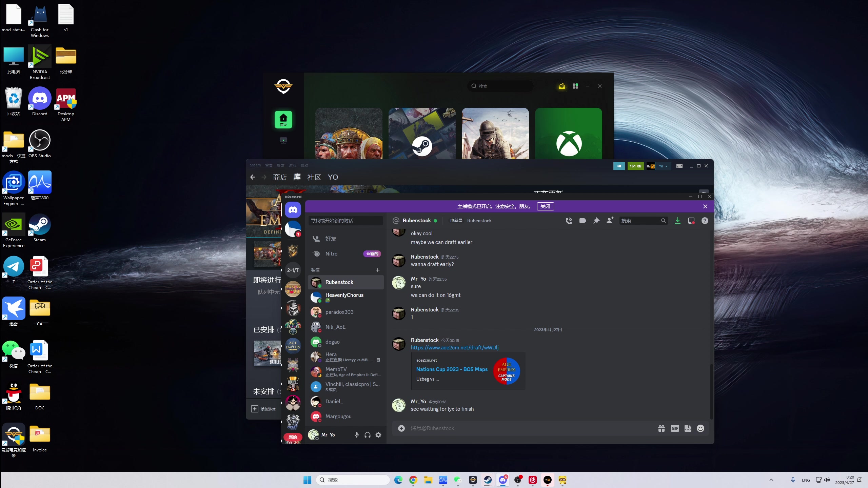Open the Steam 商店 tab
The width and height of the screenshot is (868, 488).
point(280,177)
